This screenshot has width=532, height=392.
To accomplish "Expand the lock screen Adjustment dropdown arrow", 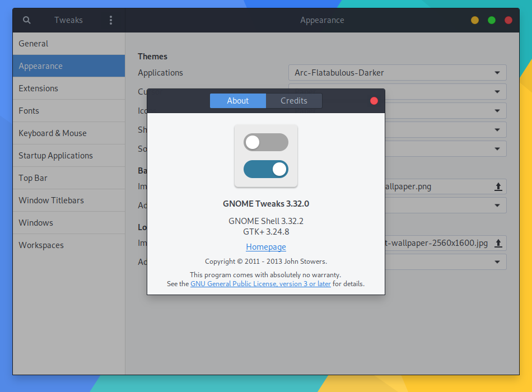I will (x=497, y=262).
